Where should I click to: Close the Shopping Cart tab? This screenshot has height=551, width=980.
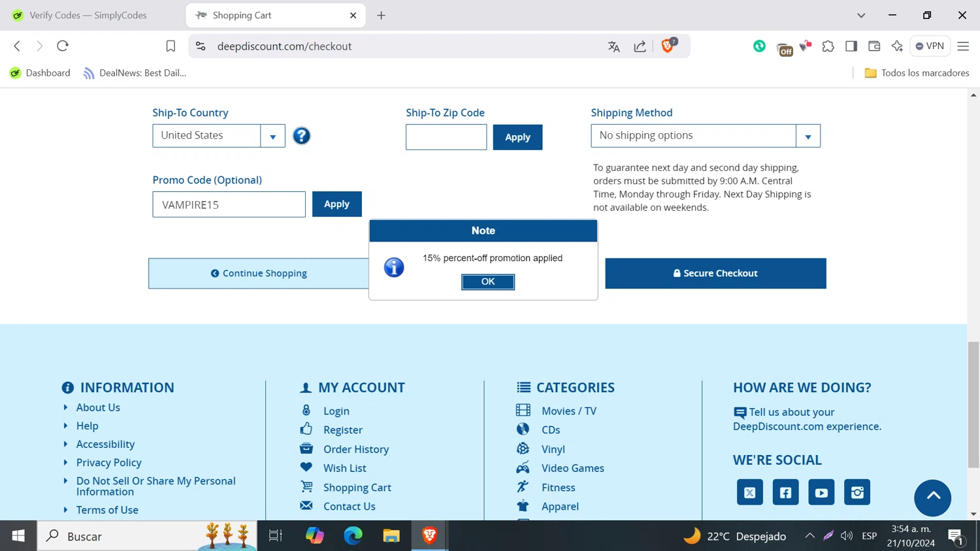[x=353, y=15]
